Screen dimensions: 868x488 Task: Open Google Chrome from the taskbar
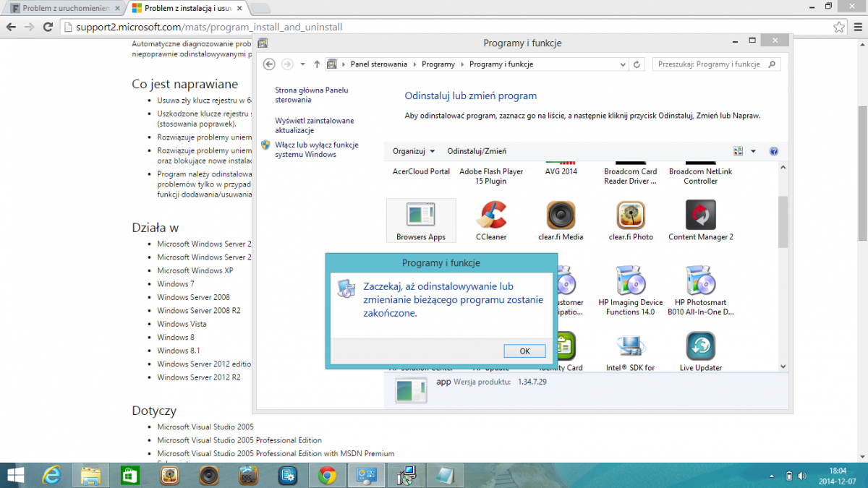tap(327, 475)
